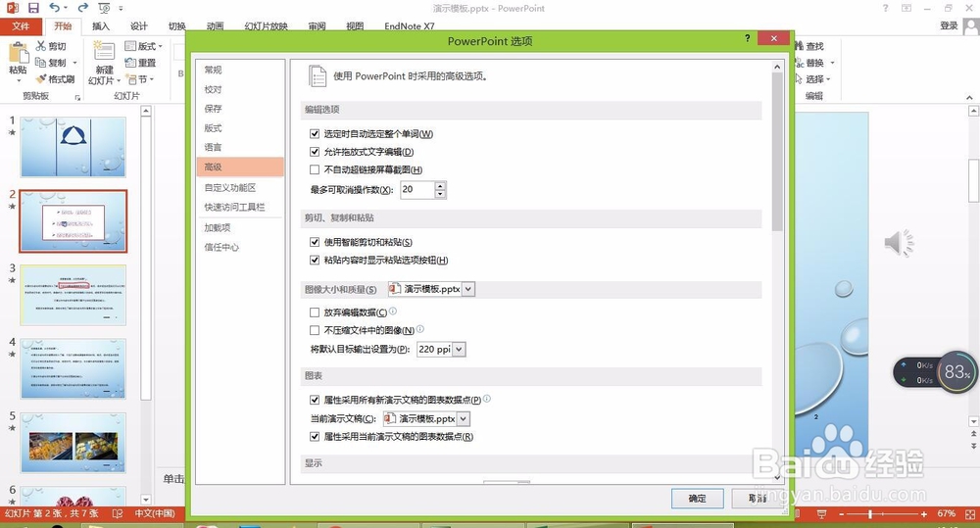Check 不压缩文件中的图像 option
This screenshot has width=980, height=528.
tap(315, 330)
